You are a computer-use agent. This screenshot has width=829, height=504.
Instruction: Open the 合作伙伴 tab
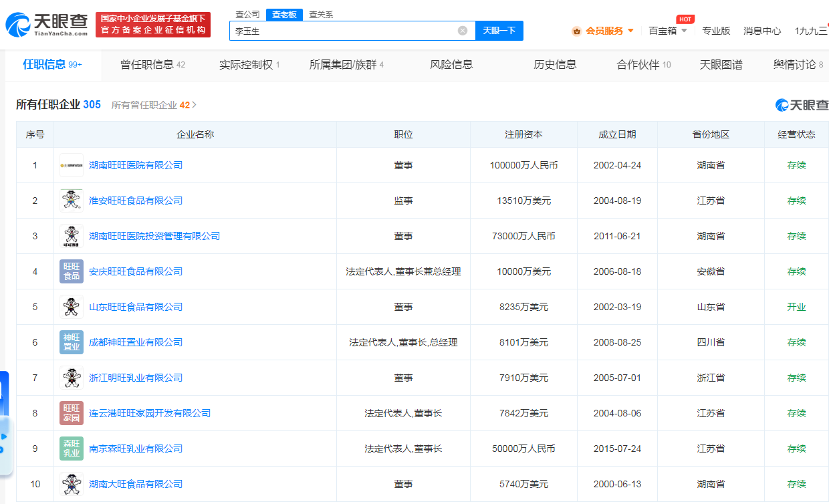(644, 65)
